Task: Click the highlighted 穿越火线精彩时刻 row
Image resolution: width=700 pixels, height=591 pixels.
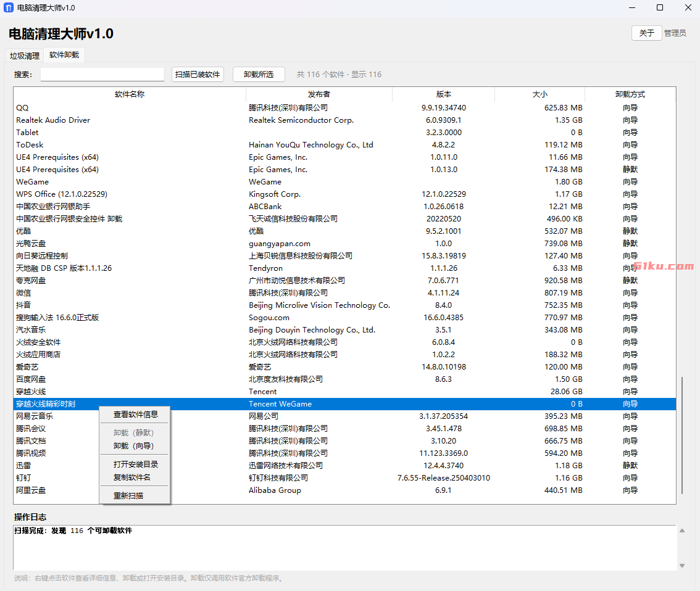Action: (344, 404)
